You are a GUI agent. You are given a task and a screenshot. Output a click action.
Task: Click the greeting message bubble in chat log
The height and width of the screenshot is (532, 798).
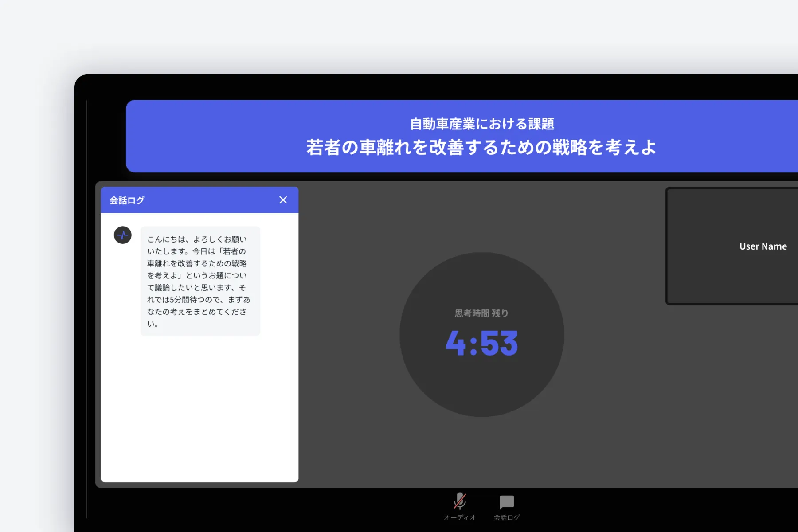[200, 281]
